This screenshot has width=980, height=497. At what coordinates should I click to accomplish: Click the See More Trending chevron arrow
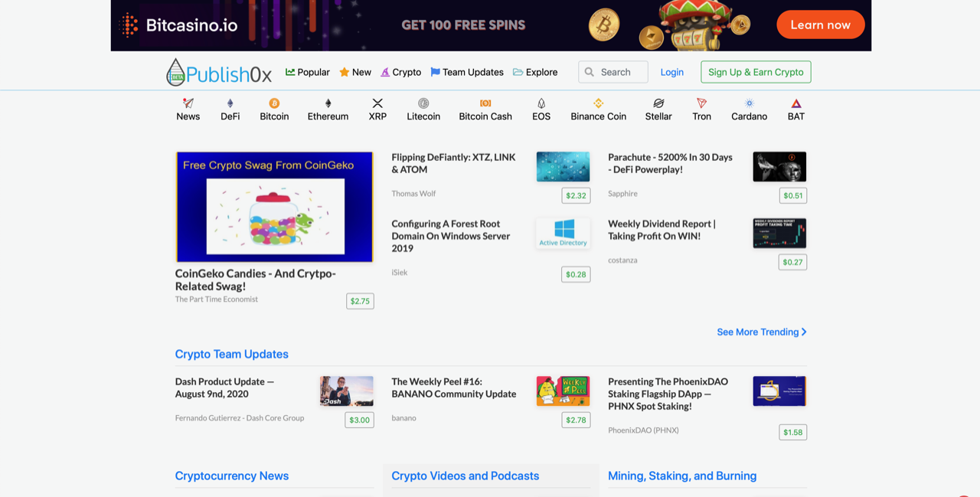click(804, 332)
